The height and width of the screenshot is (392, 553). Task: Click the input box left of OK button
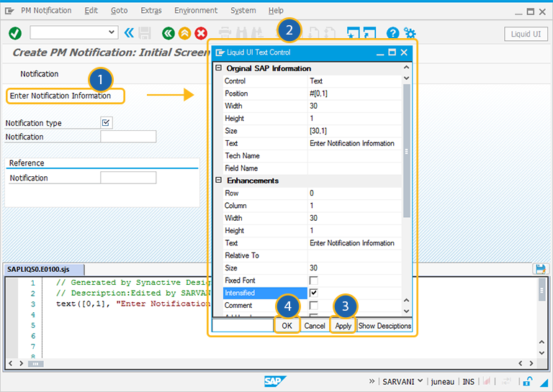click(x=243, y=325)
